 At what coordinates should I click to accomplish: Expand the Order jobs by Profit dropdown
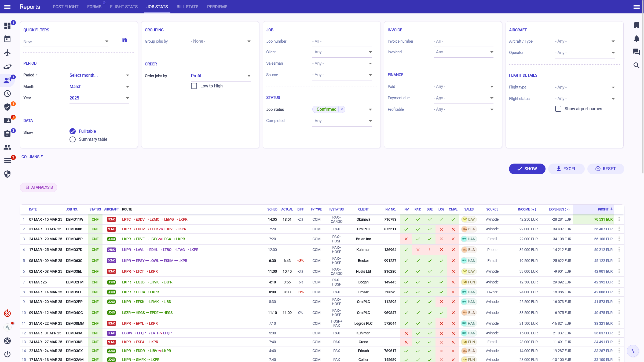(x=221, y=76)
